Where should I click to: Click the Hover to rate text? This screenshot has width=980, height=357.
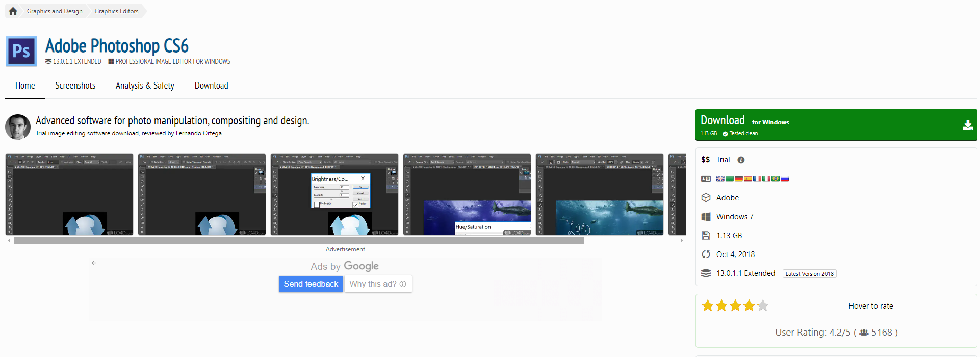pos(871,306)
